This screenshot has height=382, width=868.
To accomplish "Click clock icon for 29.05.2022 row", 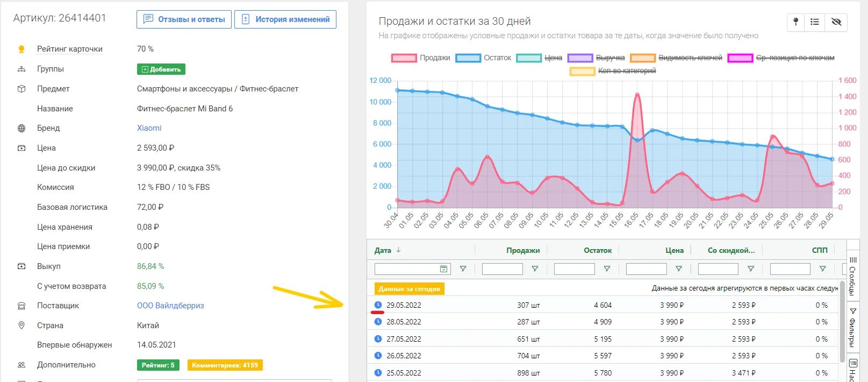I will pyautogui.click(x=378, y=305).
